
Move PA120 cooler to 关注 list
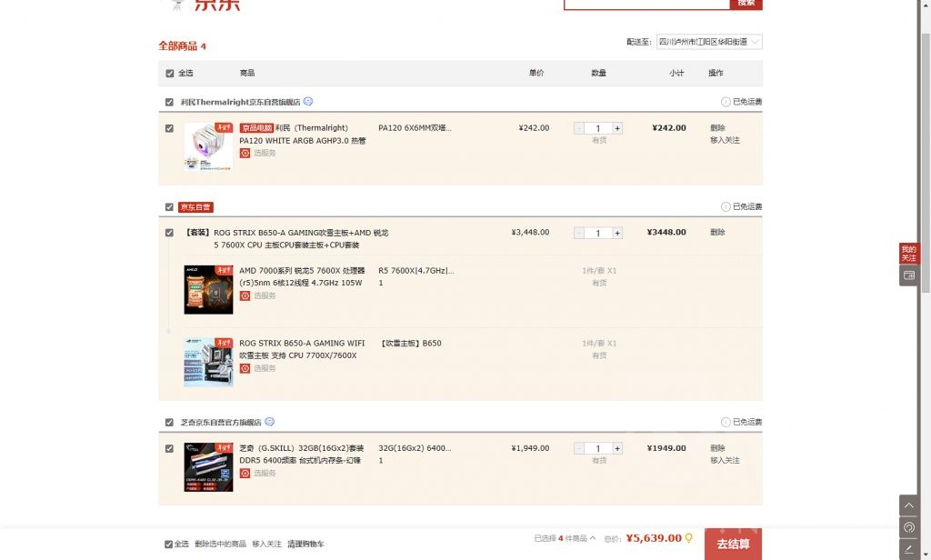coord(725,140)
